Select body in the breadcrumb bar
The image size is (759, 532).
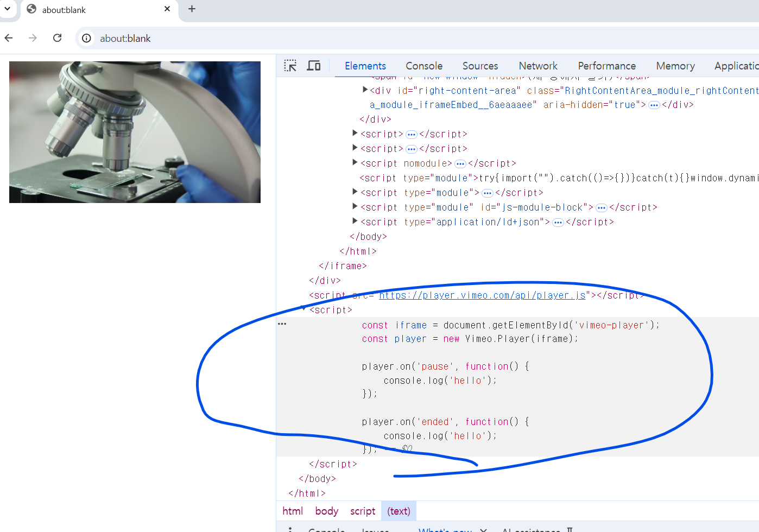click(x=326, y=511)
